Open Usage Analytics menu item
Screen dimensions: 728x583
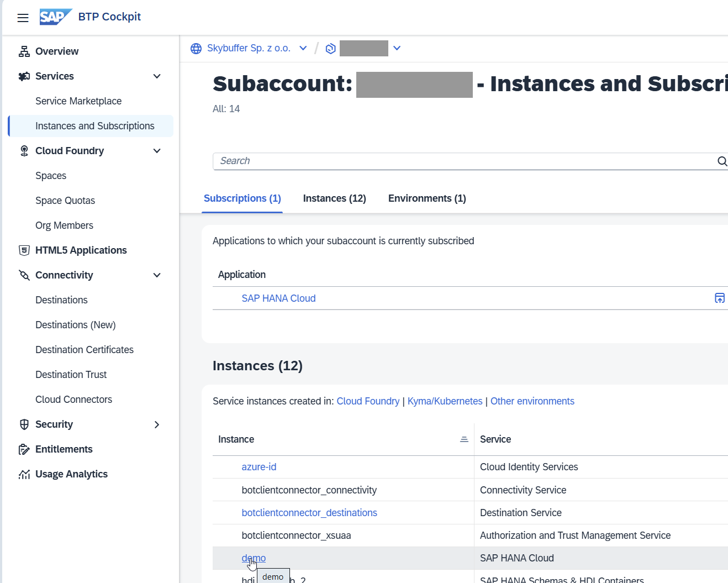click(71, 474)
